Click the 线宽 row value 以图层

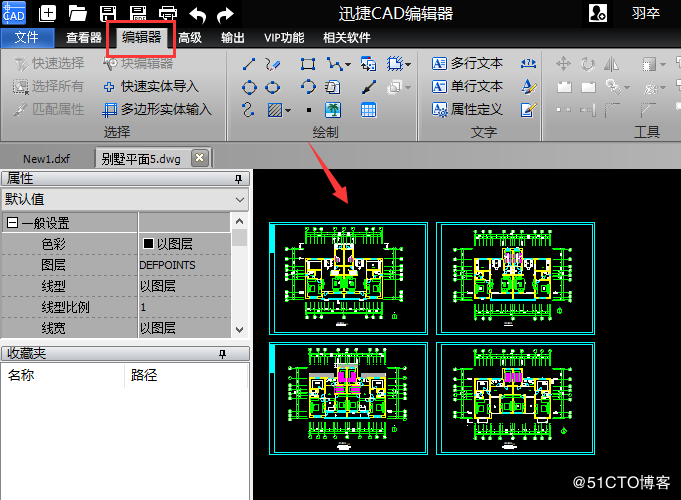(158, 328)
